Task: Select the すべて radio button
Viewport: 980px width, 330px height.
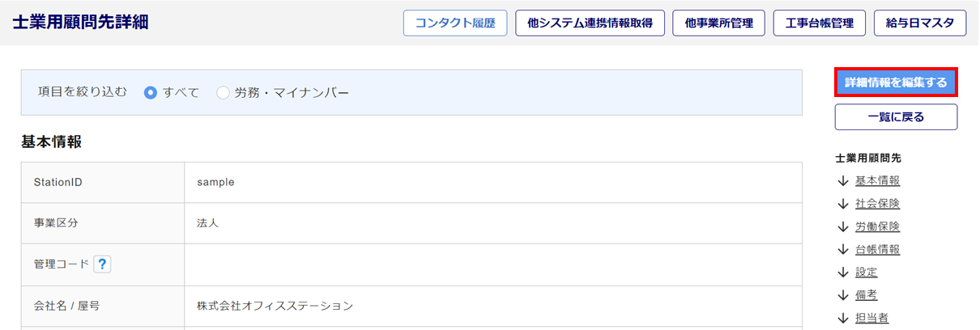Action: (150, 92)
